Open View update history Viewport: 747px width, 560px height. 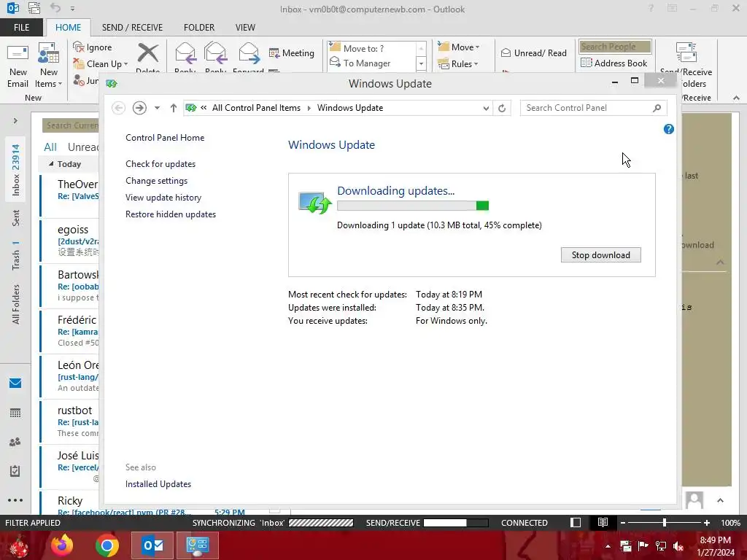163,198
